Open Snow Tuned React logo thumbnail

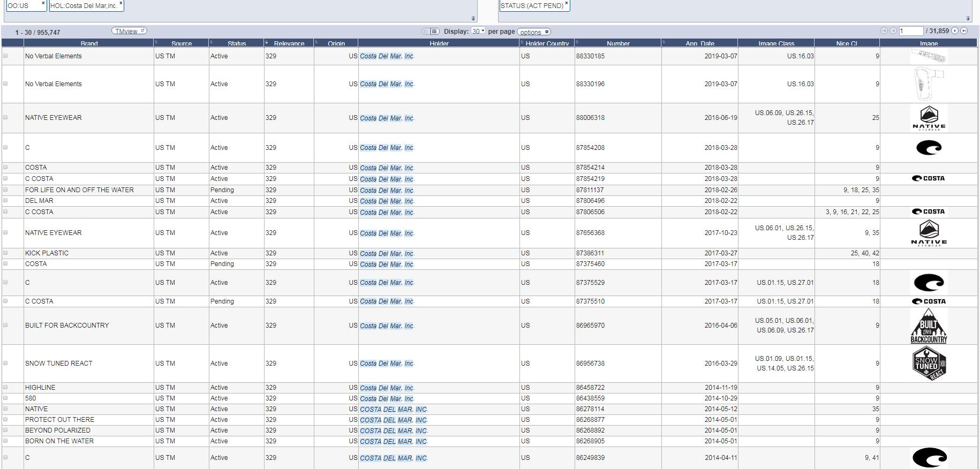point(929,364)
